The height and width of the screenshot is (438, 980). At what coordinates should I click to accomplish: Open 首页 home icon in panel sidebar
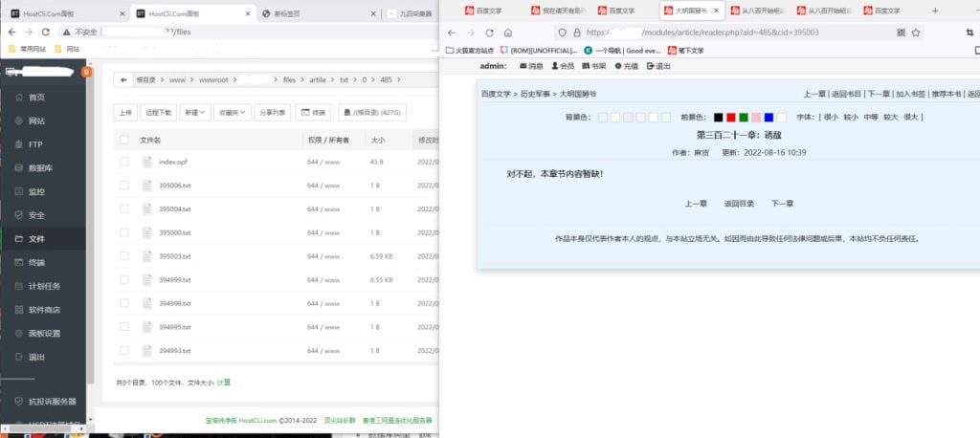click(19, 98)
